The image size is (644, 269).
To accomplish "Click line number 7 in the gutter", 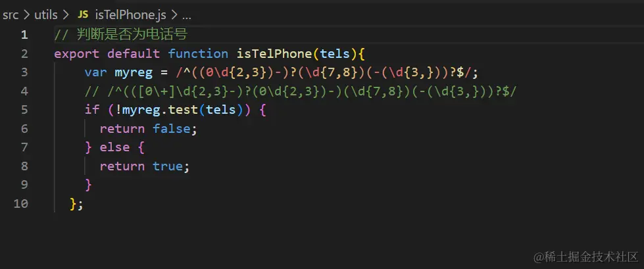I will pos(24,147).
